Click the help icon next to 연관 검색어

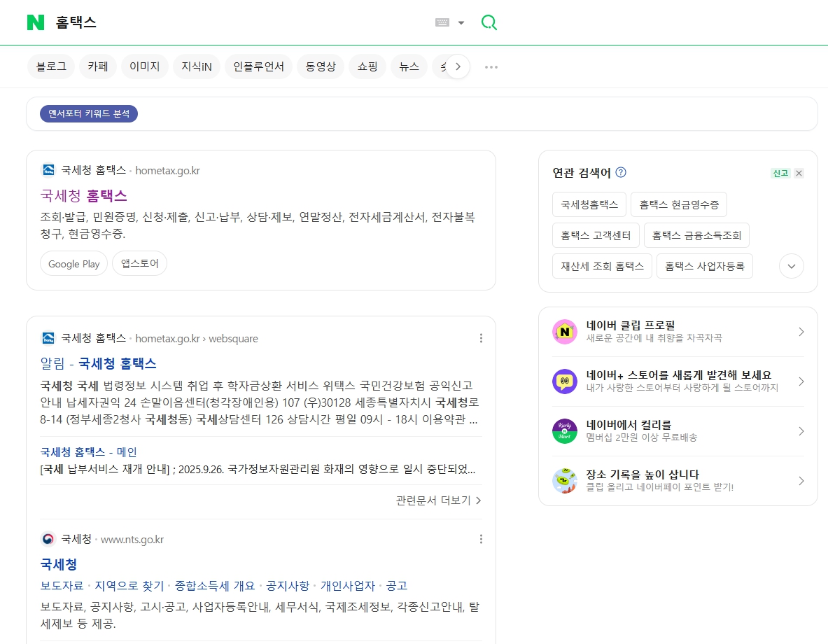621,172
